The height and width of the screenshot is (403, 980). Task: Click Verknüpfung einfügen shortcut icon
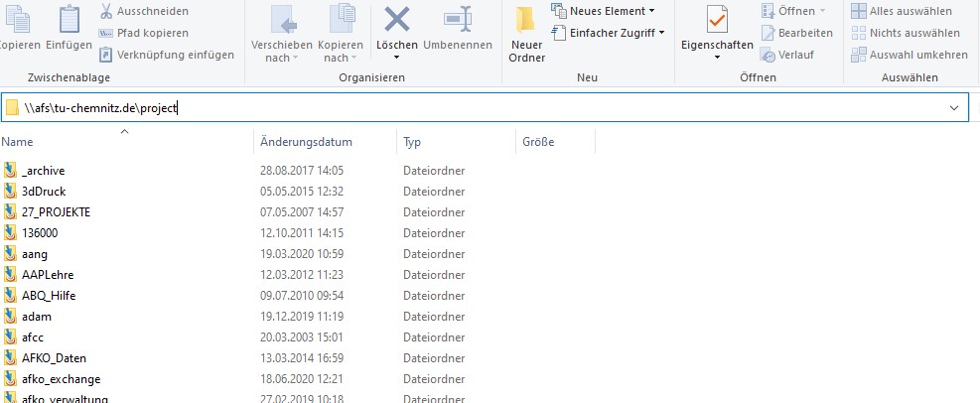coord(106,55)
